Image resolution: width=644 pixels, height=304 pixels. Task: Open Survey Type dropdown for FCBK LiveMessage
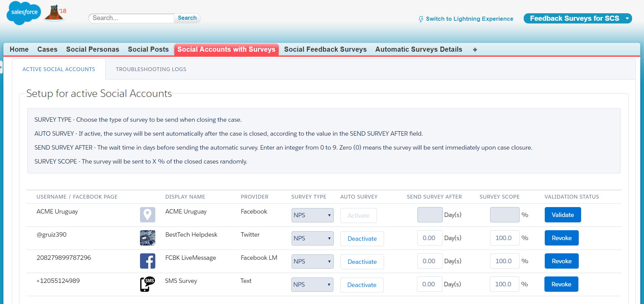point(312,261)
